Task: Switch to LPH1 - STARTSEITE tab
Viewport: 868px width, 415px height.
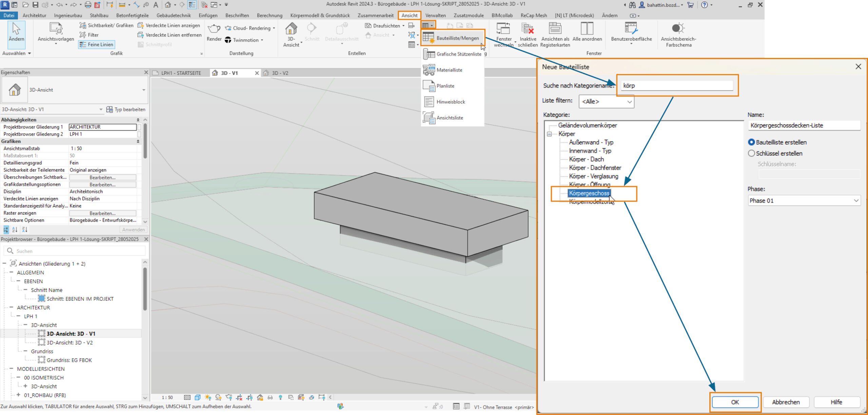Action: pos(181,73)
